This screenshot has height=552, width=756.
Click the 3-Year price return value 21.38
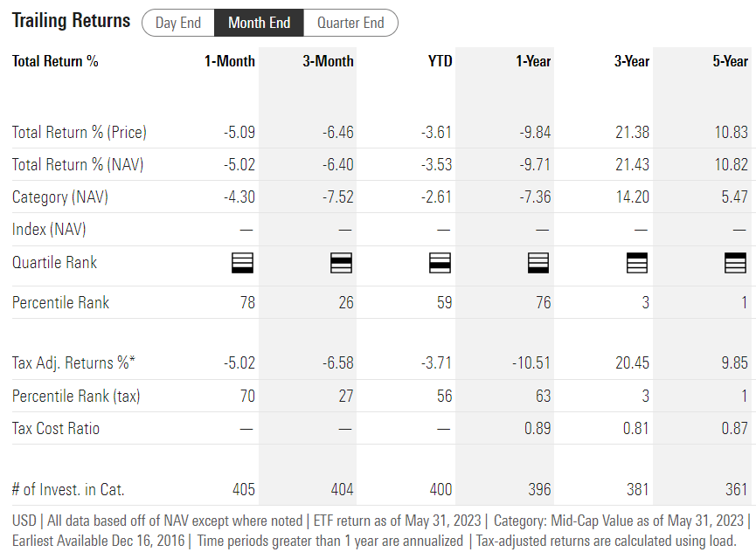coord(632,132)
